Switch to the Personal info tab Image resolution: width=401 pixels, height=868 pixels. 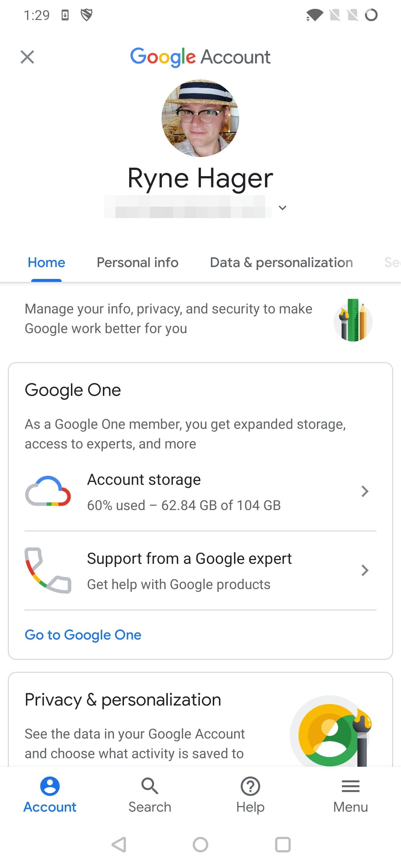[x=137, y=263]
